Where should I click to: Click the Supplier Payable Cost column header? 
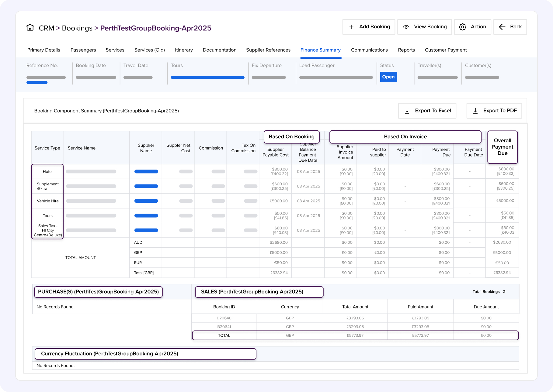pos(276,152)
